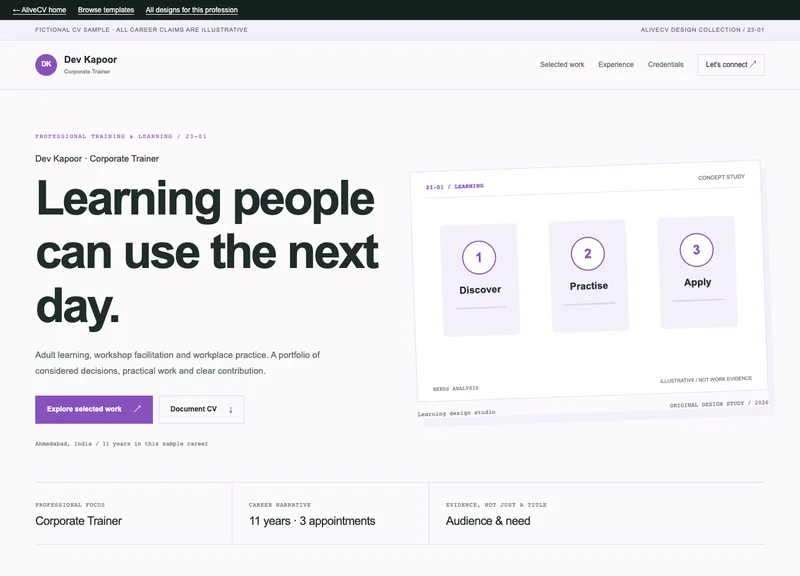Screen dimensions: 800x576
Task: Click the DK avatar logo
Action: (x=46, y=65)
